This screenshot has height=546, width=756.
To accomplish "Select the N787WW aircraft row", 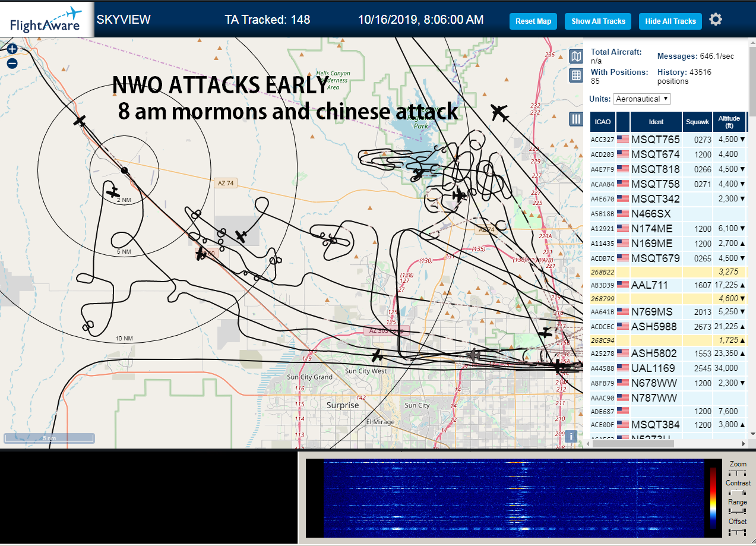I will [668, 398].
